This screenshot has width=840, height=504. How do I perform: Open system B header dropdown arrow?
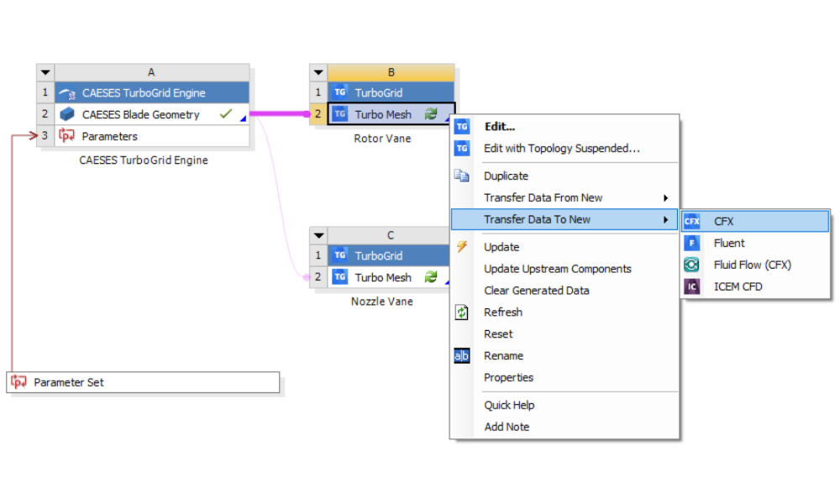click(x=318, y=73)
